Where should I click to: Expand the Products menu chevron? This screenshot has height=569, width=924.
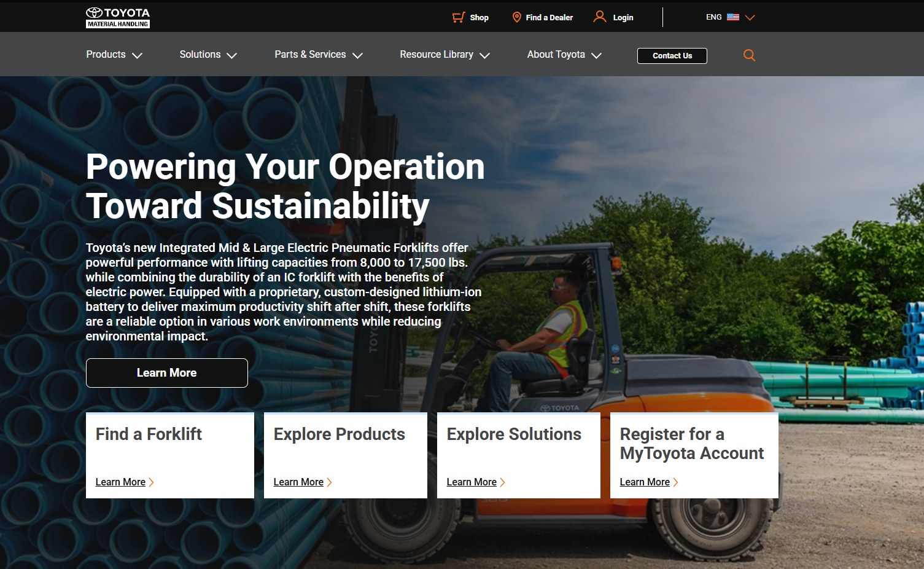(x=138, y=55)
